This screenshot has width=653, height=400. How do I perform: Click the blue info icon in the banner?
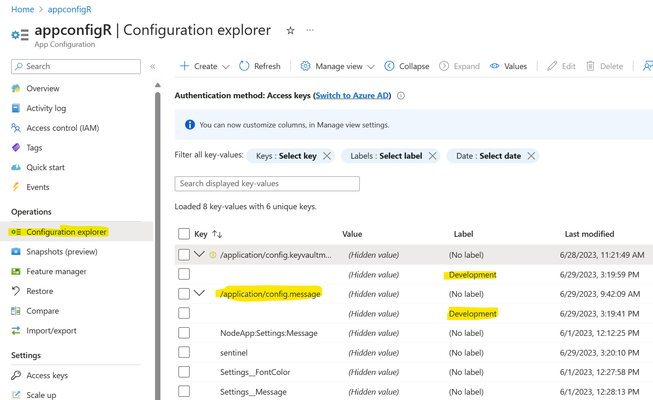tap(190, 125)
